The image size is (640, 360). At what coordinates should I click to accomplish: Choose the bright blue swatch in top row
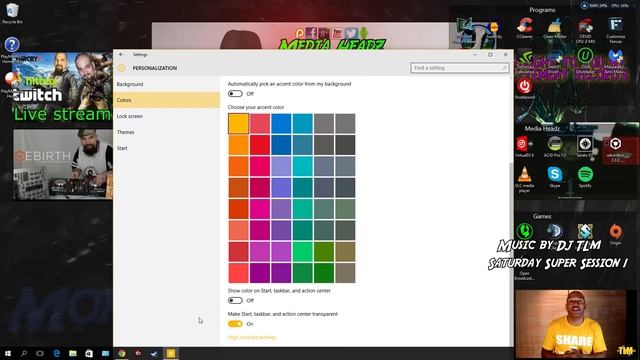[281, 124]
